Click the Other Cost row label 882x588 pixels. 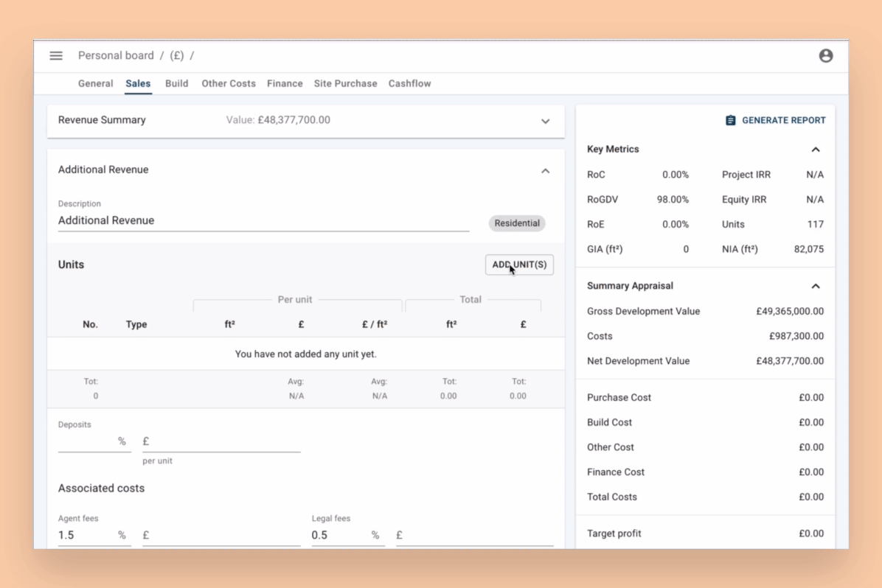click(611, 447)
